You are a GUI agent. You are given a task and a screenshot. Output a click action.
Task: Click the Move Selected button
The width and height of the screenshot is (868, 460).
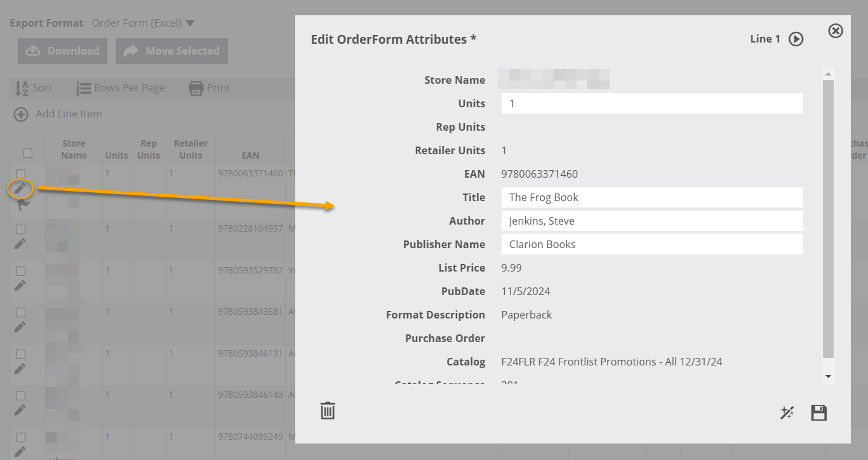(x=171, y=51)
